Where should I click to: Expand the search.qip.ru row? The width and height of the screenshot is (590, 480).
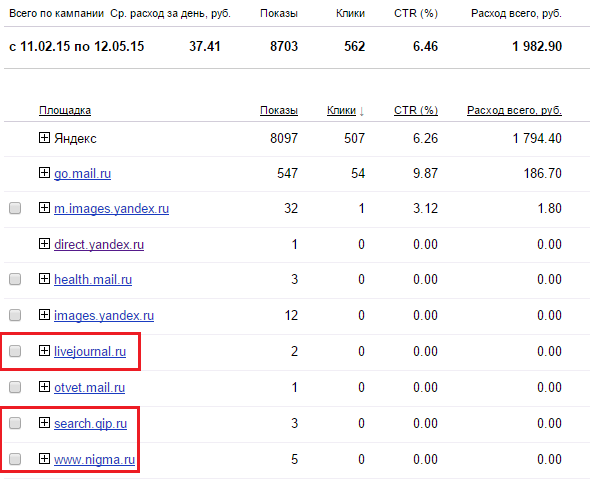pyautogui.click(x=44, y=423)
